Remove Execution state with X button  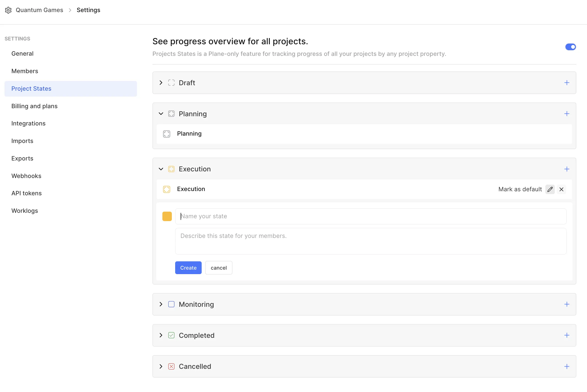561,189
